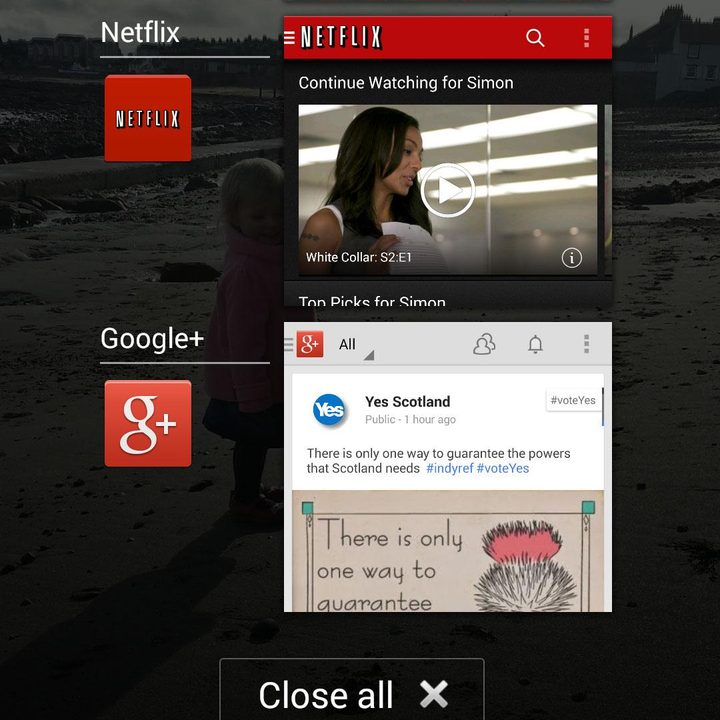720x720 pixels.
Task: Open the Google+ app icon
Action: click(148, 423)
